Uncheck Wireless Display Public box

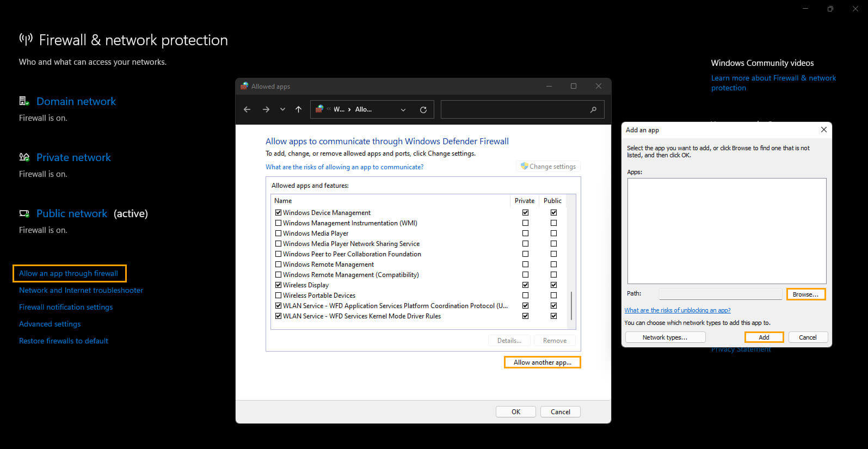[x=553, y=285]
